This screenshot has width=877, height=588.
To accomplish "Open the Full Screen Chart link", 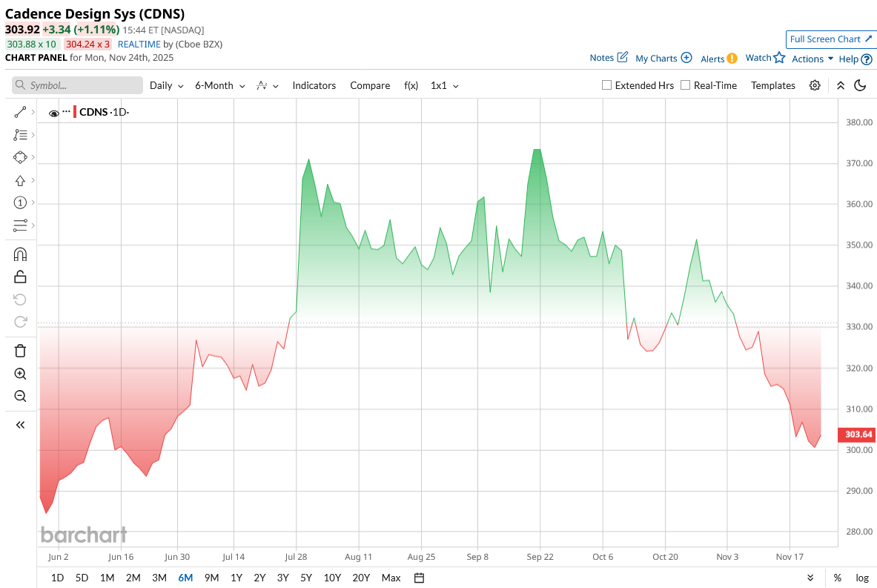I will [830, 39].
